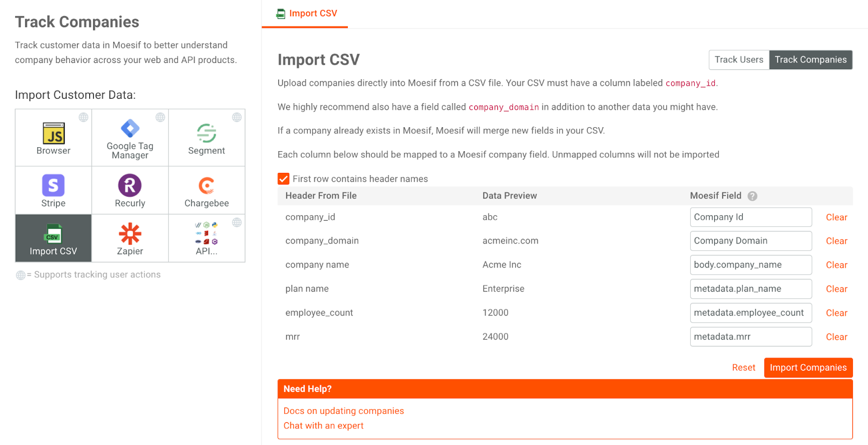The image size is (868, 445).
Task: Switch to Track Users mode
Action: (x=739, y=60)
